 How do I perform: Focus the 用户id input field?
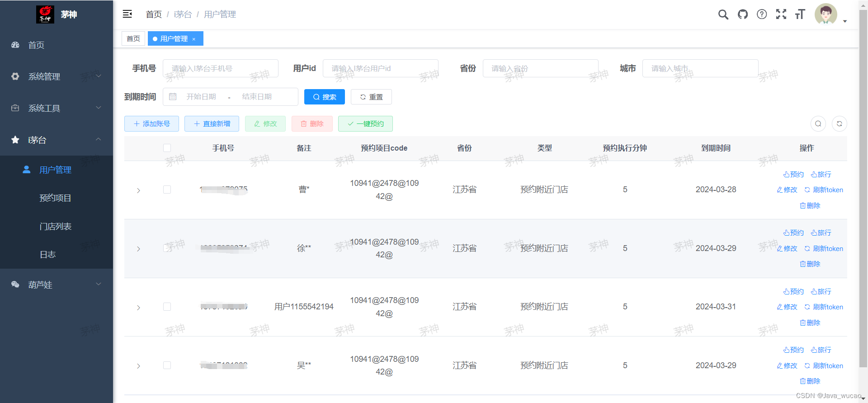click(381, 68)
